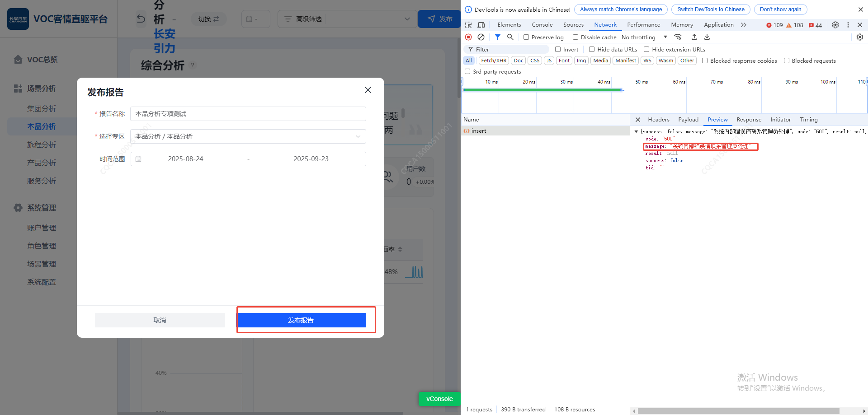Switch to the Console tab
The width and height of the screenshot is (868, 415).
[542, 25]
